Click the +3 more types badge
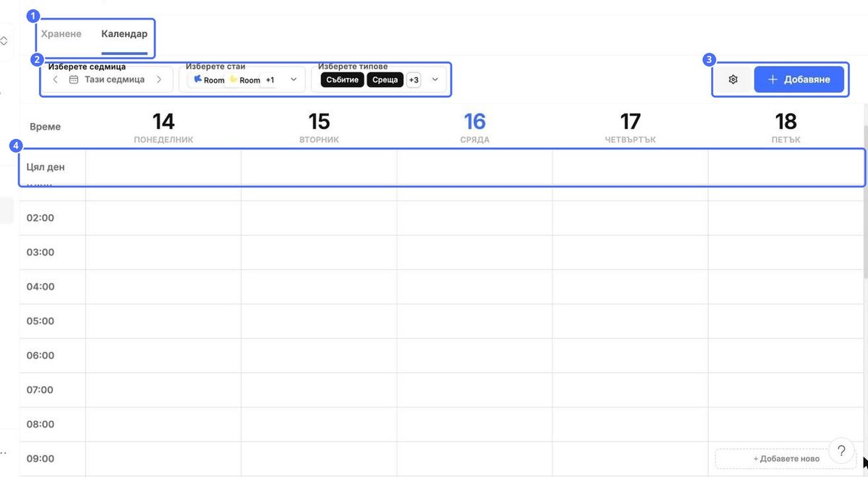This screenshot has width=868, height=477. 414,80
